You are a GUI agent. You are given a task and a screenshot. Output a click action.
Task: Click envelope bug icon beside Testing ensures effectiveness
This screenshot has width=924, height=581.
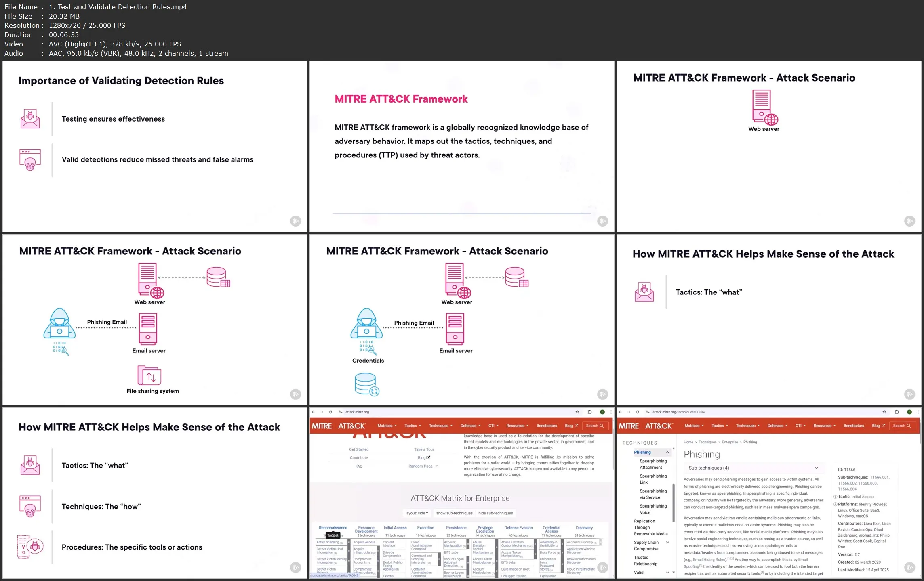point(30,119)
